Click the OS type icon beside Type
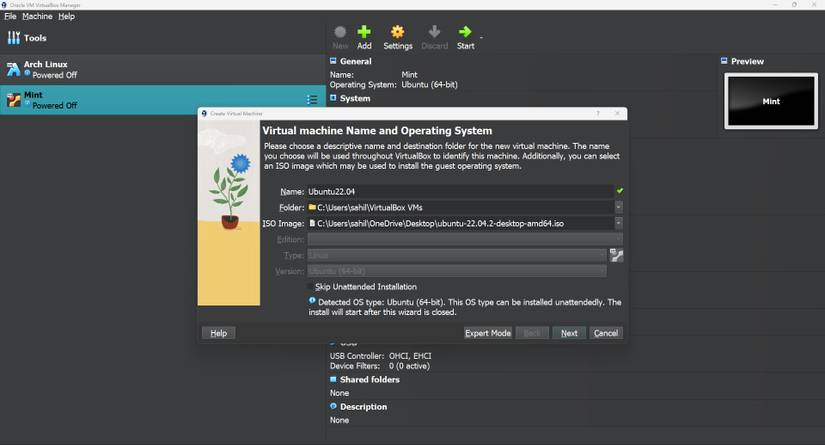 [616, 256]
